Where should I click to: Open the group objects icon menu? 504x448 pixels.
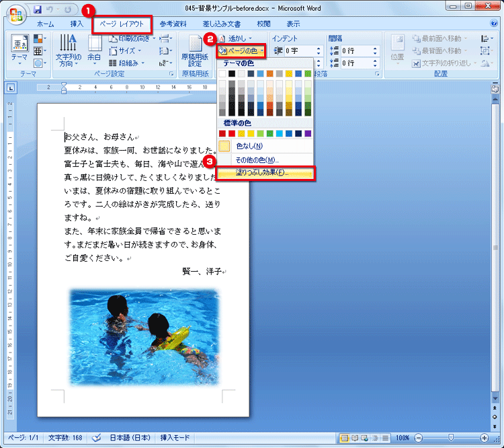[487, 51]
